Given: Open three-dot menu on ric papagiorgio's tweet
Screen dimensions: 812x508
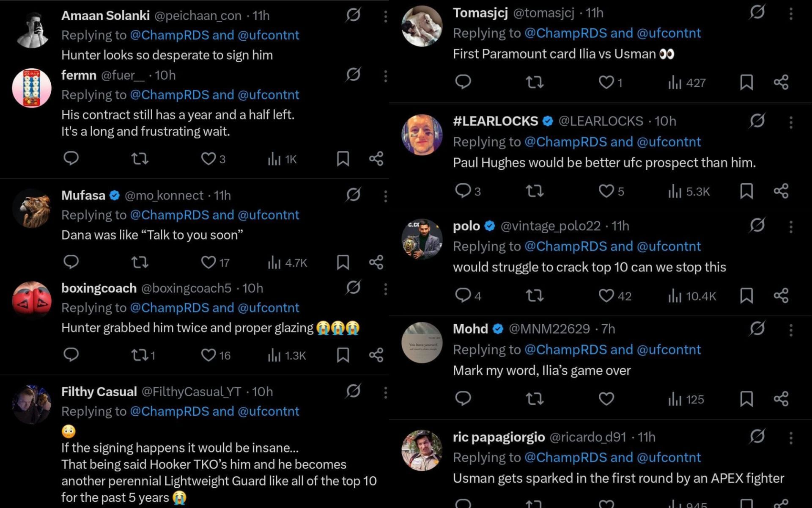Looking at the screenshot, I should tap(790, 438).
